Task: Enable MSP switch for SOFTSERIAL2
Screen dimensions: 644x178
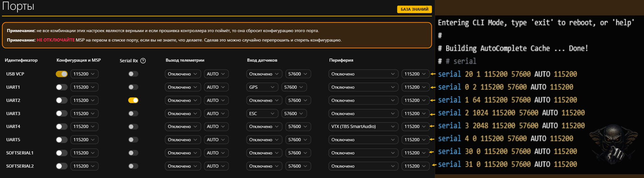Action: (62, 166)
